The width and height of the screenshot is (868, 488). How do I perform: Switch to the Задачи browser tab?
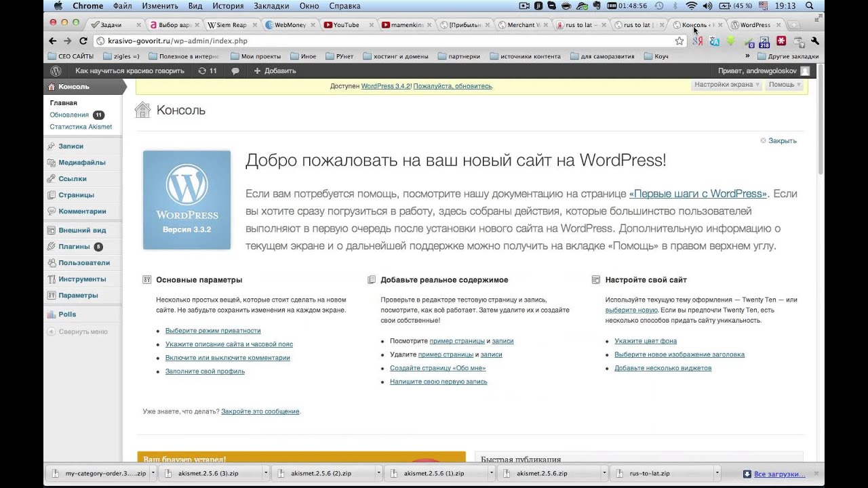115,25
